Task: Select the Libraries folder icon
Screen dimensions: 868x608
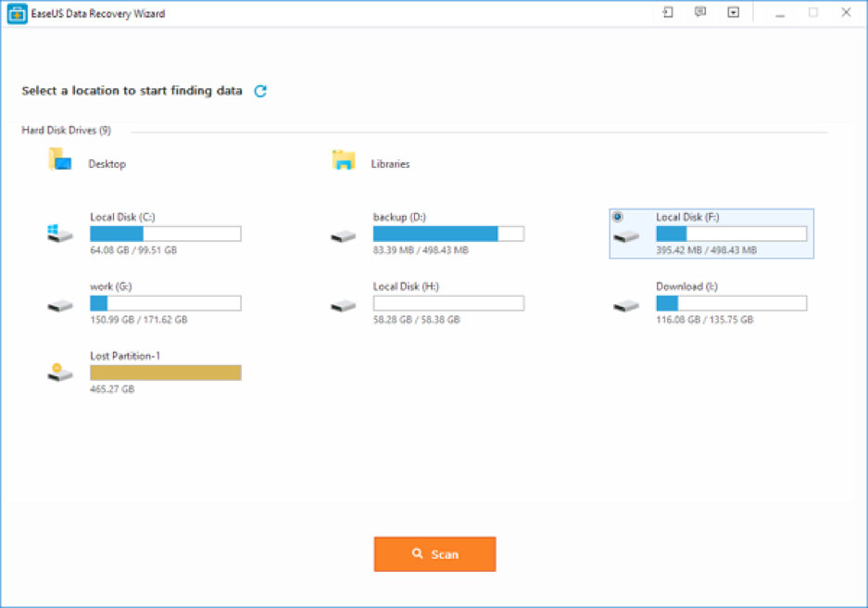Action: click(344, 161)
